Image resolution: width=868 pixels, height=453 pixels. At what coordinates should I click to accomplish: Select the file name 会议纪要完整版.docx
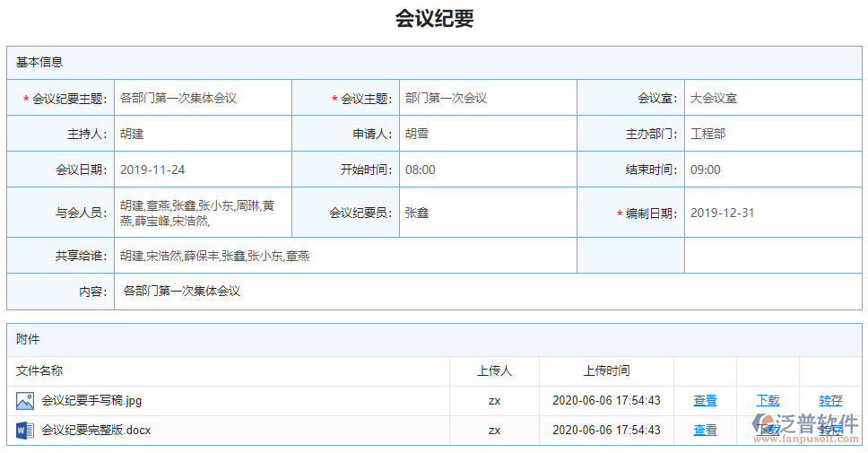tap(96, 431)
